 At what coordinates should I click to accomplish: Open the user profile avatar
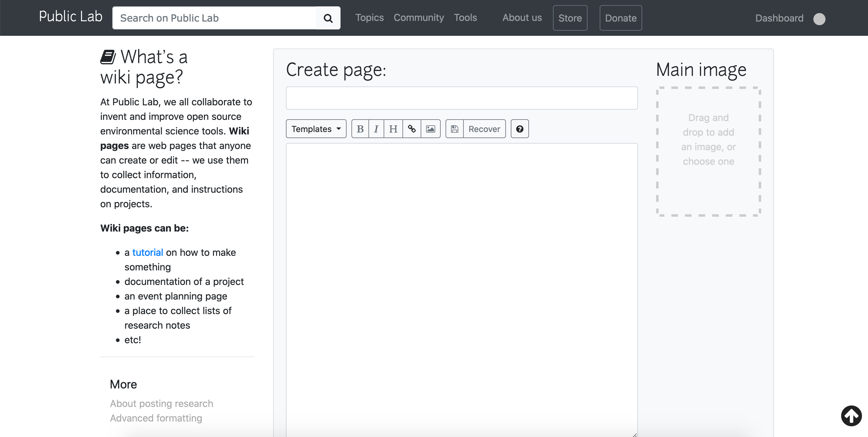[819, 19]
